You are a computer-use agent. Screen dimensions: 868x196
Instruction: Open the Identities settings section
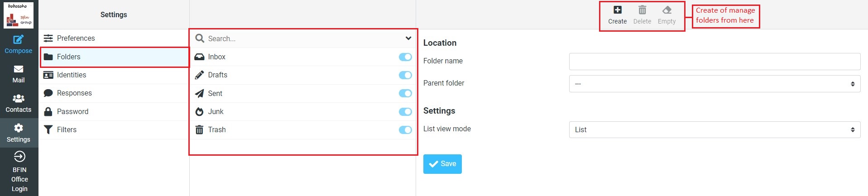pyautogui.click(x=72, y=75)
